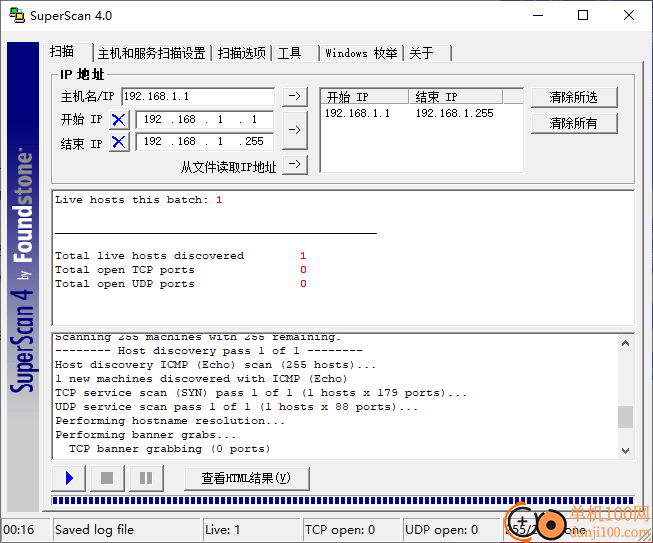The height and width of the screenshot is (543, 653).
Task: Click 'UDP service scan pass' log line
Action: click(x=236, y=407)
